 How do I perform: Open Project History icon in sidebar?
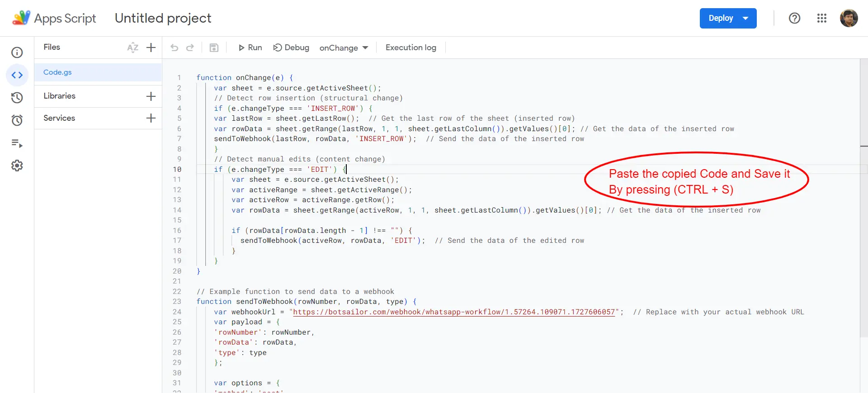(17, 98)
